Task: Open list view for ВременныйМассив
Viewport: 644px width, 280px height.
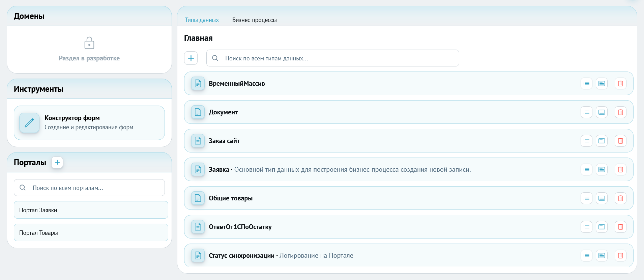Action: [586, 83]
